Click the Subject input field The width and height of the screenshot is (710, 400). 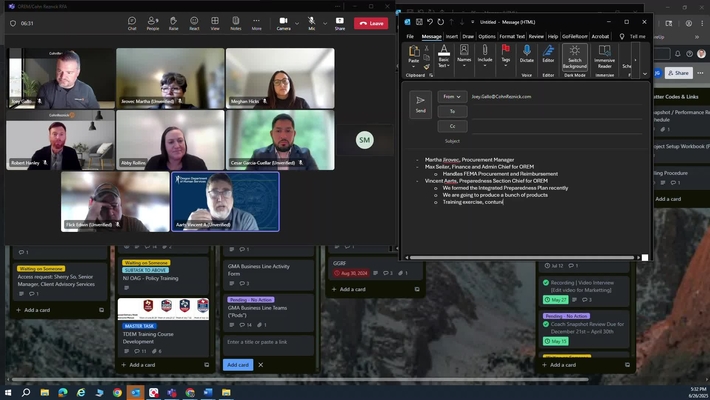coord(557,141)
